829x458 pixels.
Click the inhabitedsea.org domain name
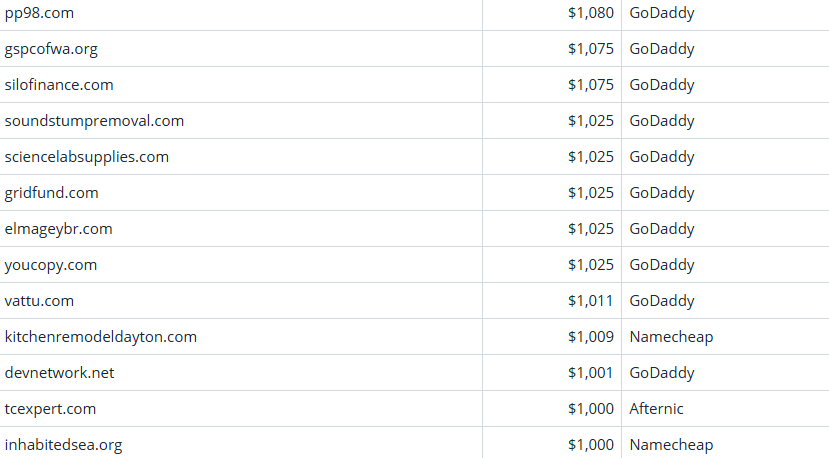tap(64, 445)
